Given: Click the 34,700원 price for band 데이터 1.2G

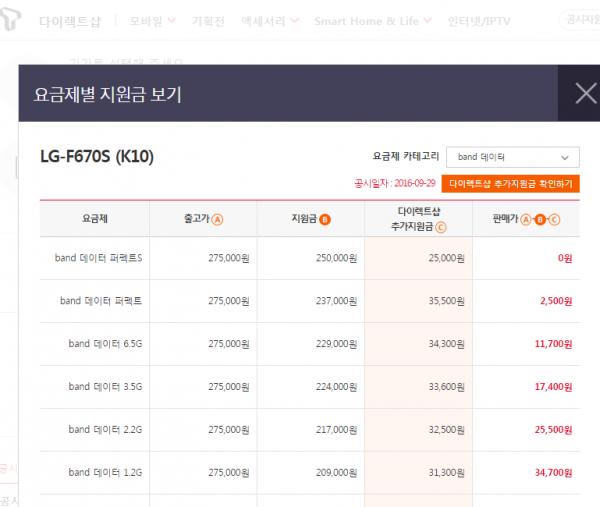Looking at the screenshot, I should 552,470.
